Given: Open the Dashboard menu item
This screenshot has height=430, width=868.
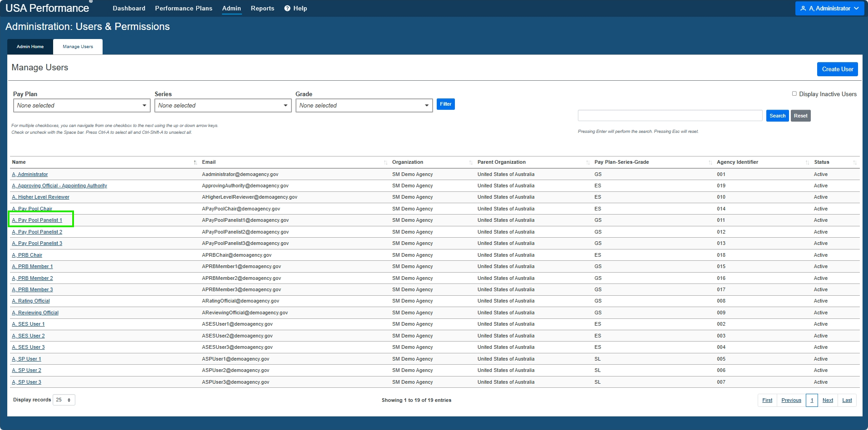Looking at the screenshot, I should [129, 8].
